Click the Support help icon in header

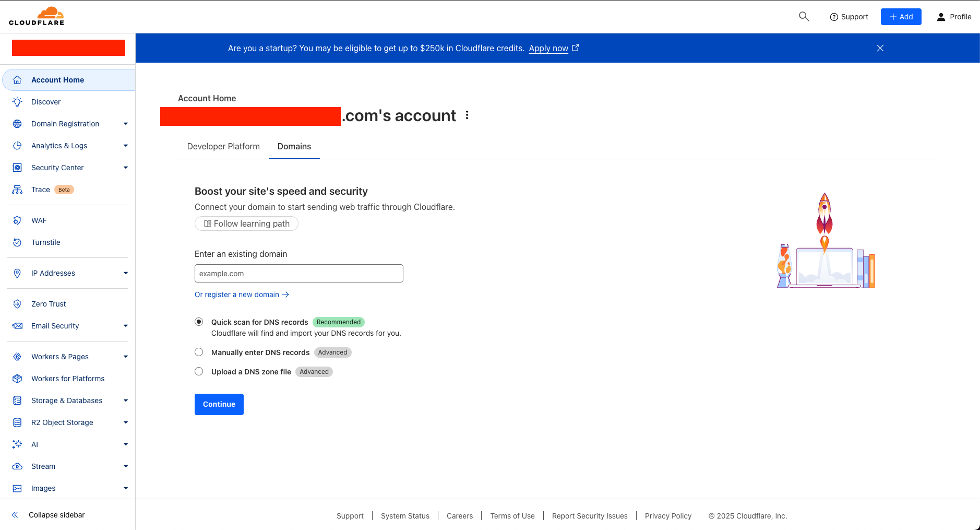point(834,17)
